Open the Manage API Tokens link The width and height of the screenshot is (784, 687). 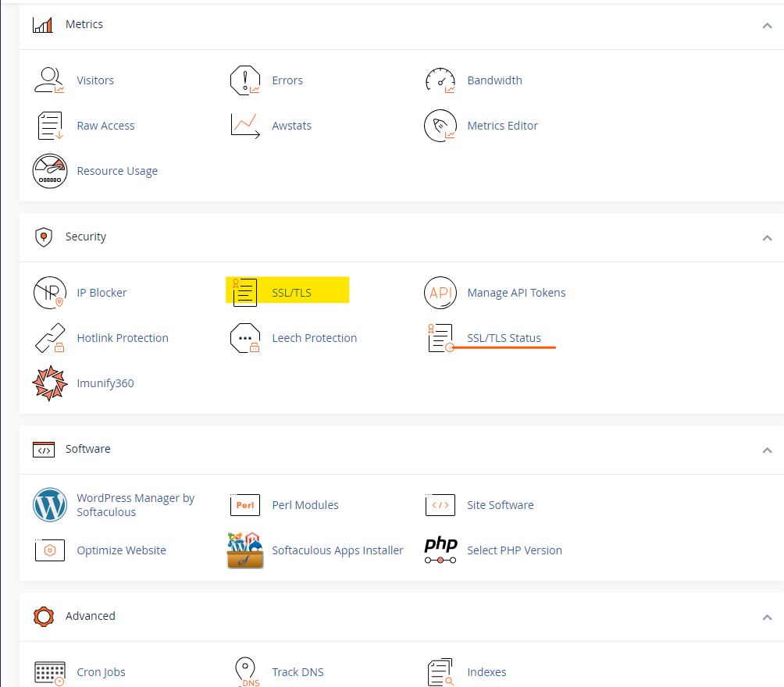click(516, 293)
